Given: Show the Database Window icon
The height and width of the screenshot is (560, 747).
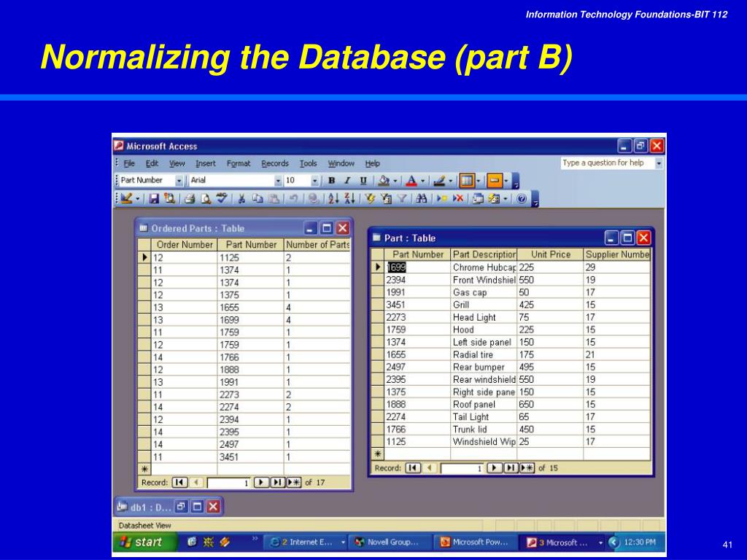Looking at the screenshot, I should 478,198.
